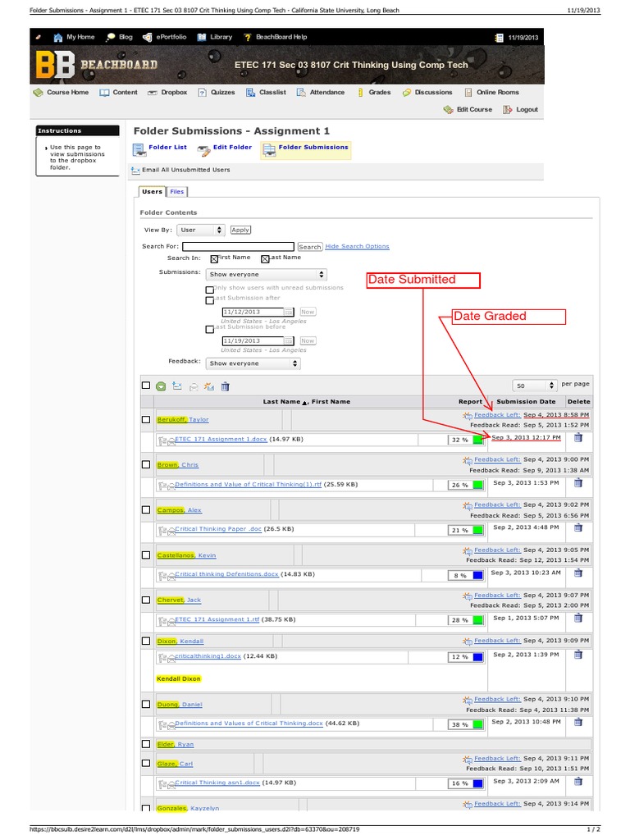This screenshot has width=630, height=840.
Task: Open Course Home in the navbar
Action: pyautogui.click(x=61, y=92)
